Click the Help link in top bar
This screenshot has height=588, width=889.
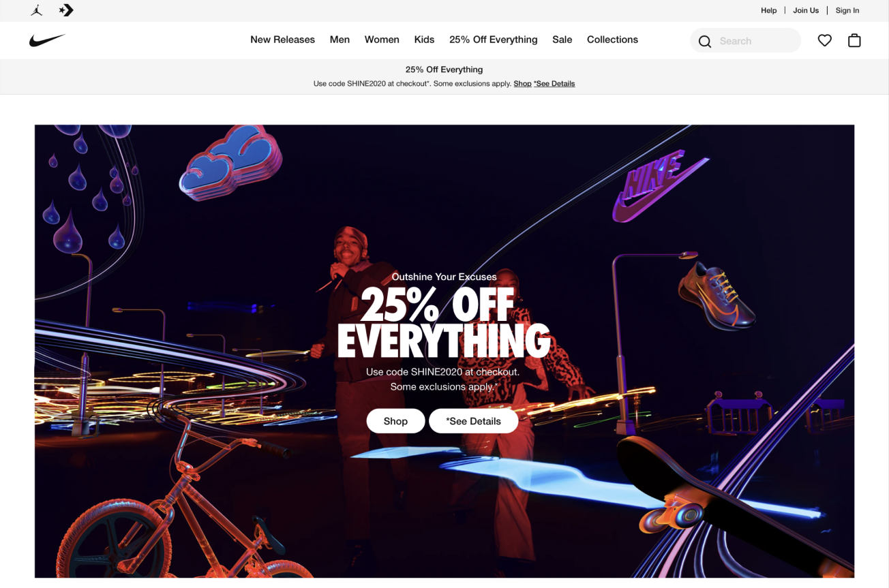(769, 10)
